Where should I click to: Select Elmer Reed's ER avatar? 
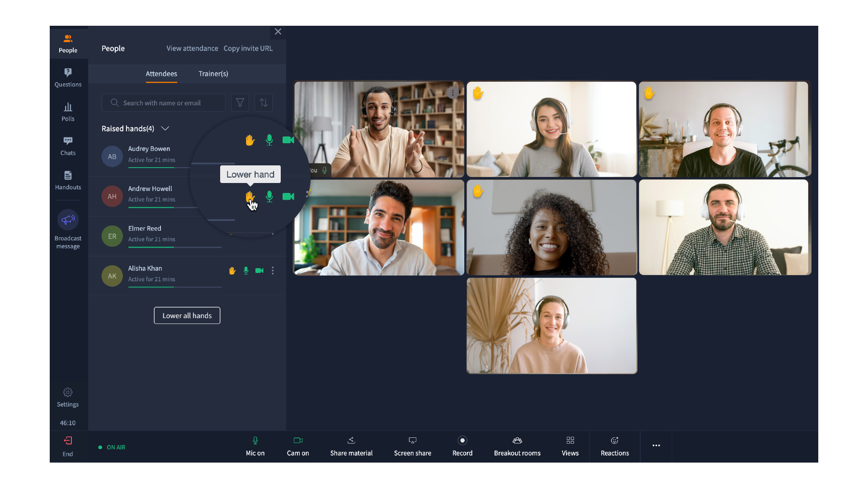coord(112,236)
